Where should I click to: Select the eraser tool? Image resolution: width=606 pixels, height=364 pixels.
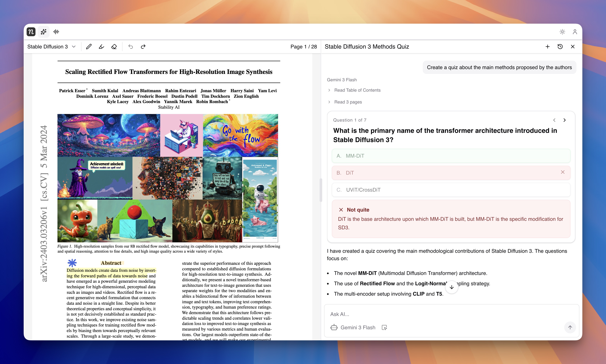pos(114,47)
